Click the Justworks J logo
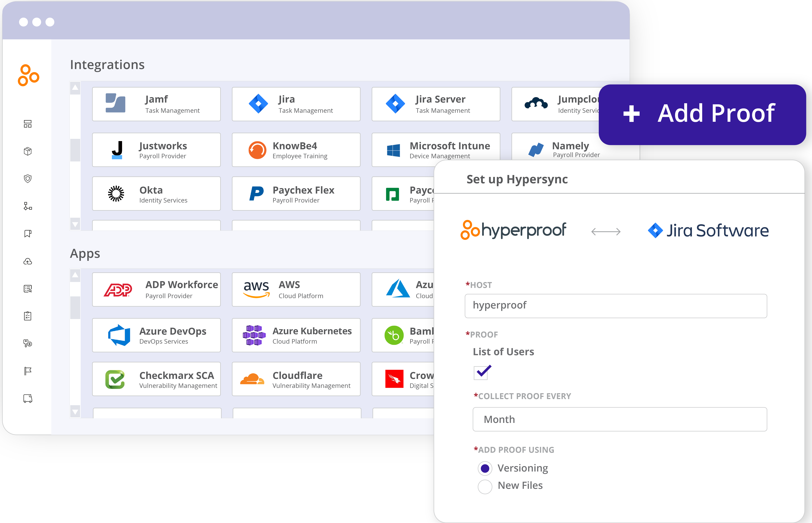This screenshot has width=812, height=523. [117, 150]
